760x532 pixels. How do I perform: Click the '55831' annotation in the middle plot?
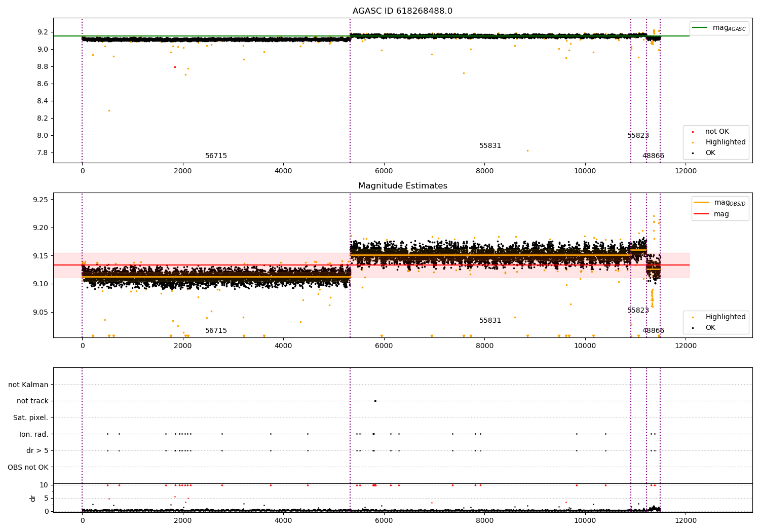490,321
